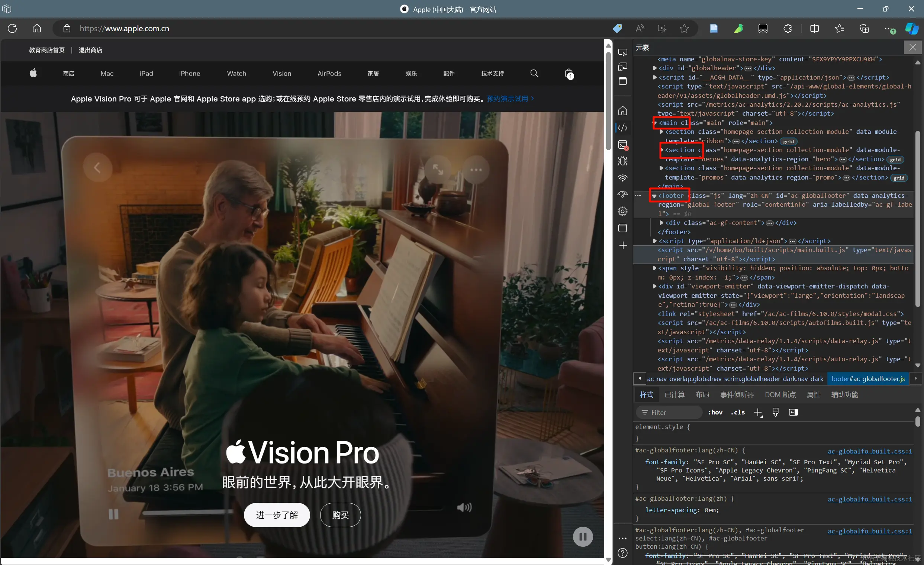
Task: Click the 进一步了解 button
Action: click(x=277, y=515)
